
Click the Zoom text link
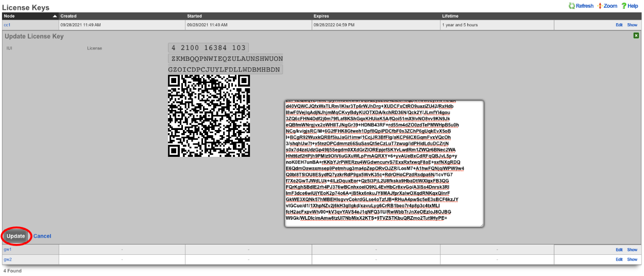click(611, 6)
